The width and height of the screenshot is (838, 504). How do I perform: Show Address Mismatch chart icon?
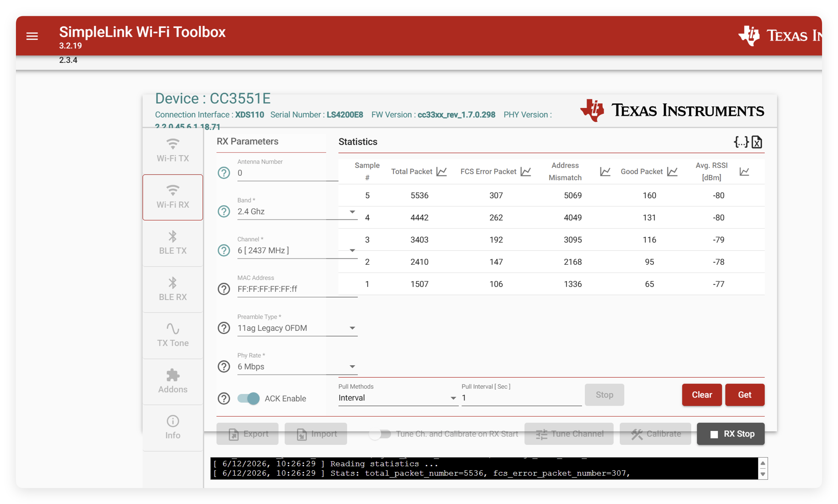coord(605,172)
